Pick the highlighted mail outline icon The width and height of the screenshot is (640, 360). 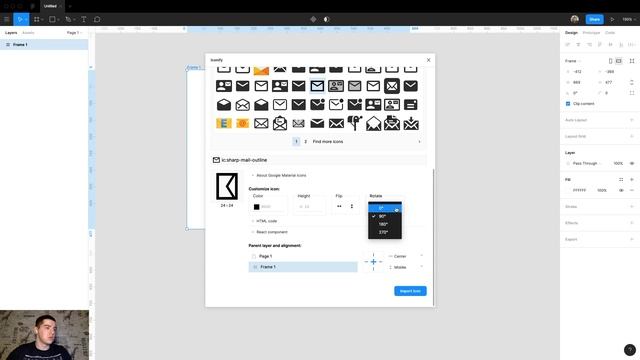coord(317,86)
